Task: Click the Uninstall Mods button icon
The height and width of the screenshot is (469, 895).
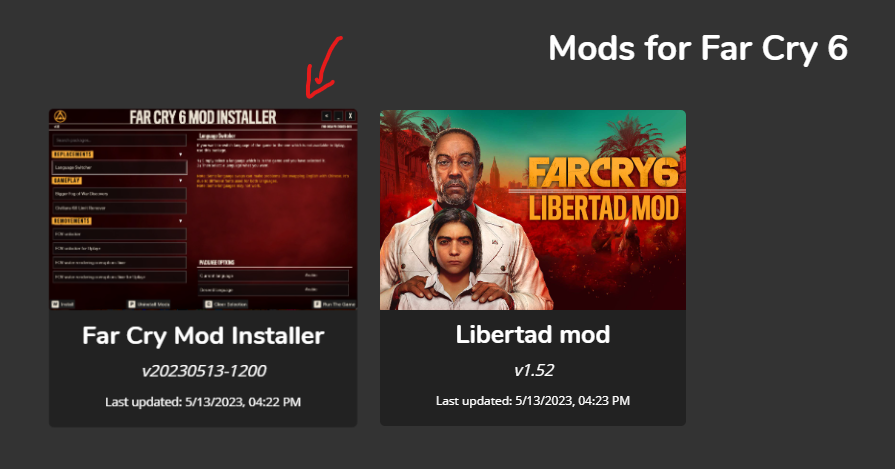Action: 131,304
